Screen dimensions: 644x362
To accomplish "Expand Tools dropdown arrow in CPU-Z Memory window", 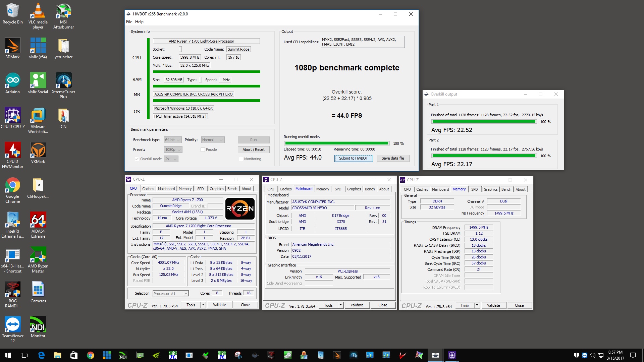I will (477, 305).
